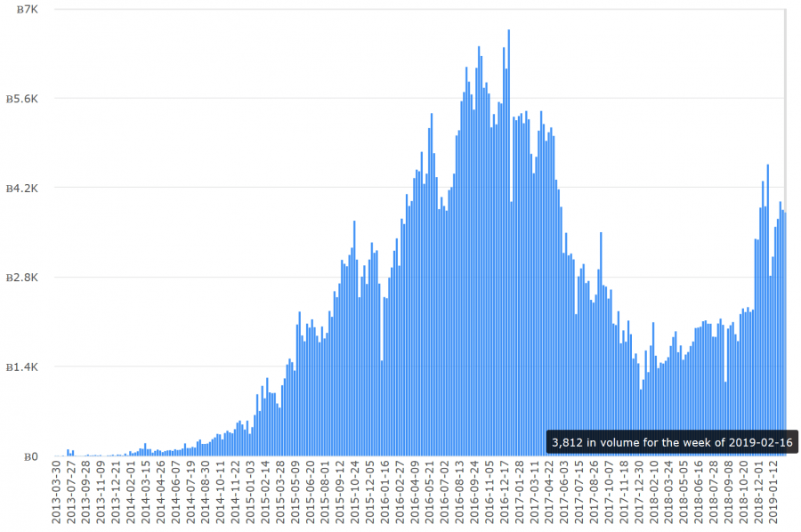Click x-axis date label 2017-10-07
The width and height of the screenshot is (801, 532).
pyautogui.click(x=609, y=492)
